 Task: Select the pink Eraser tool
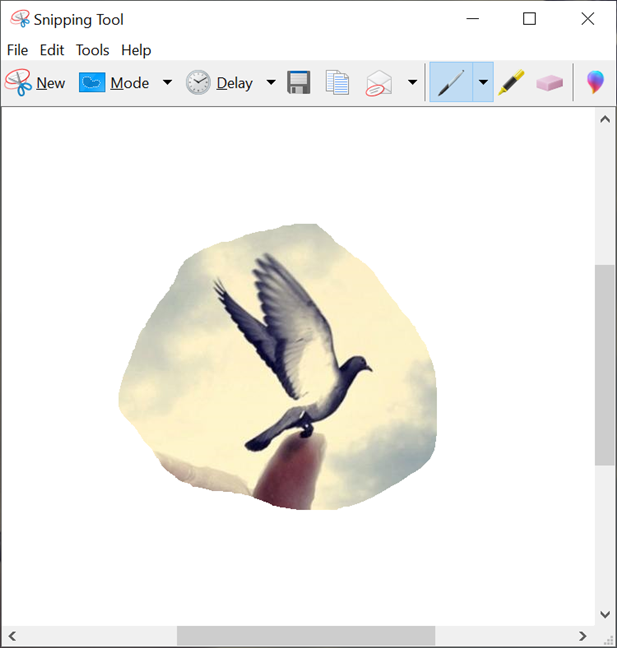[x=550, y=83]
